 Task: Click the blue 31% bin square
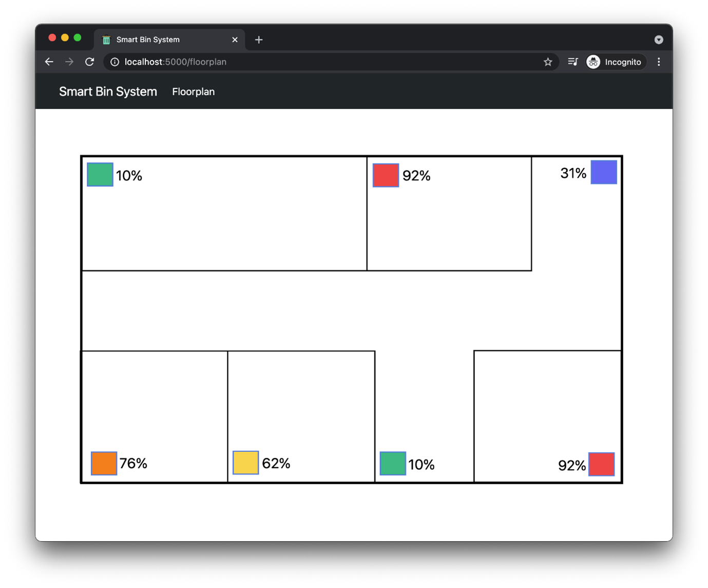604,172
